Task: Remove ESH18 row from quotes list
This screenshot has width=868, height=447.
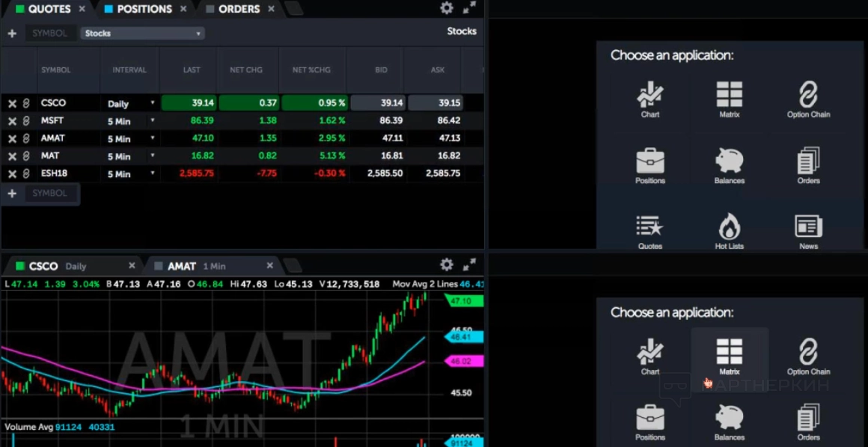Action: (x=12, y=174)
